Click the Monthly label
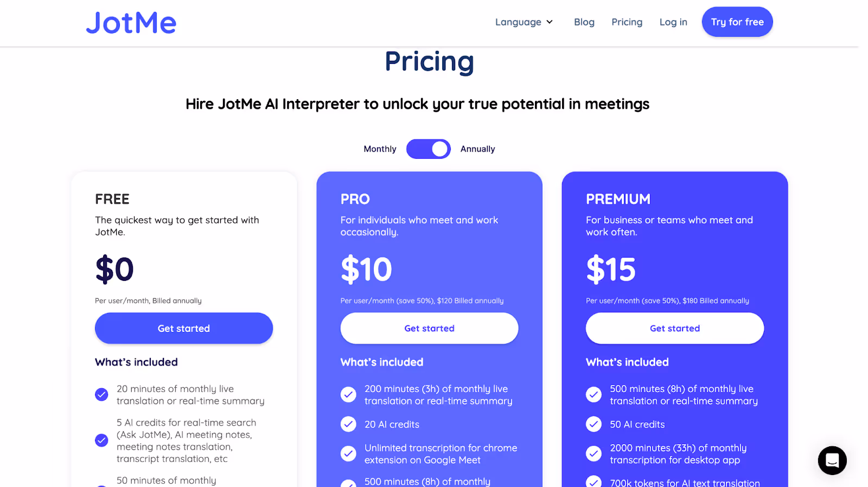 point(380,149)
